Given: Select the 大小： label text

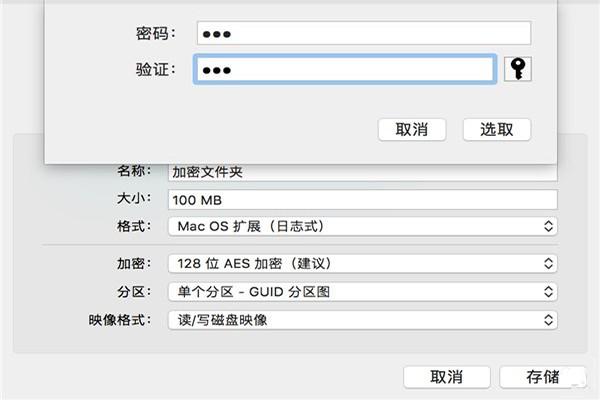Looking at the screenshot, I should [134, 198].
